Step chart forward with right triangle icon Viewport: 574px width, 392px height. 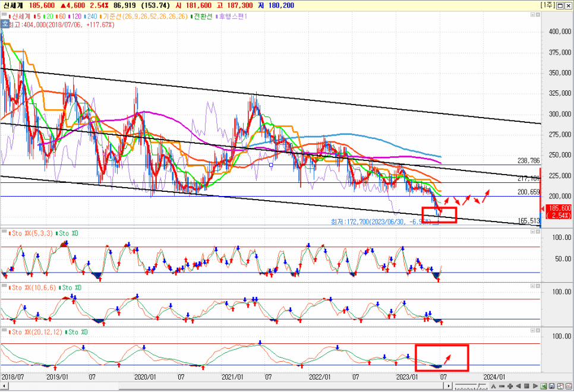point(535,386)
